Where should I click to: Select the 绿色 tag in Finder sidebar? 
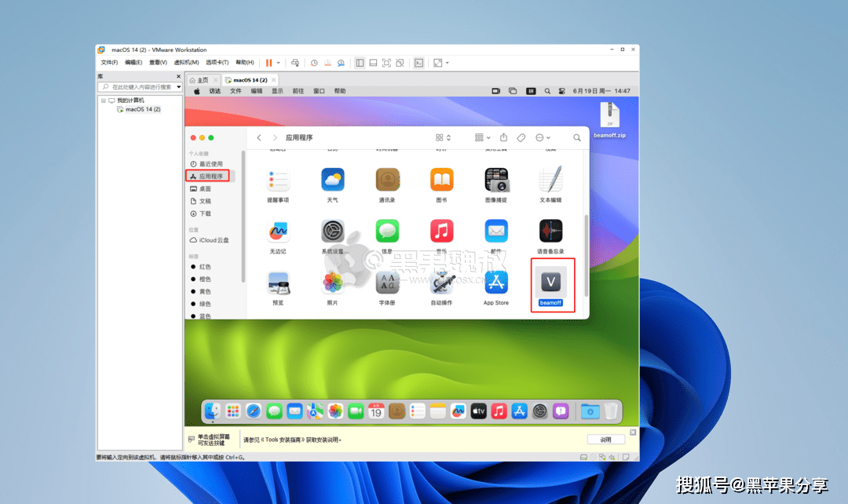204,304
